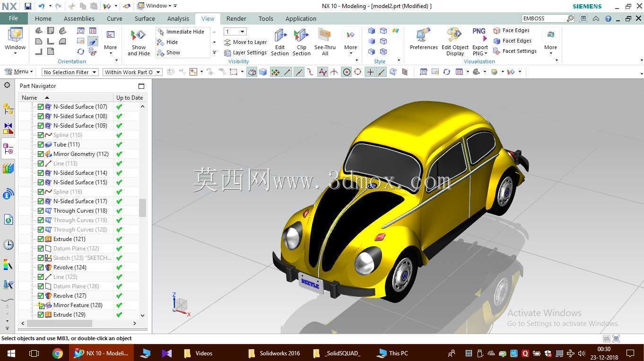Toggle the Datum Plane (122) checkbox

click(41, 249)
